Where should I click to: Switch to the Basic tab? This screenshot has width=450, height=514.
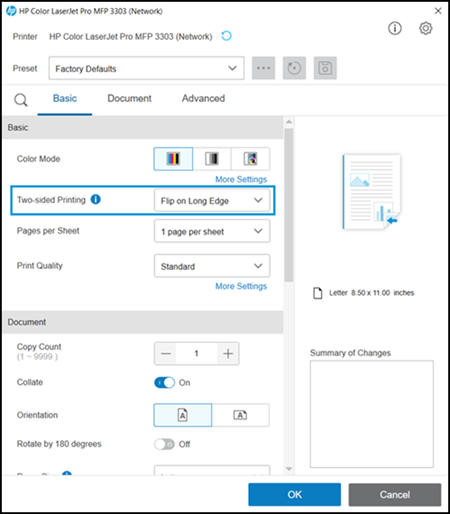coord(65,98)
